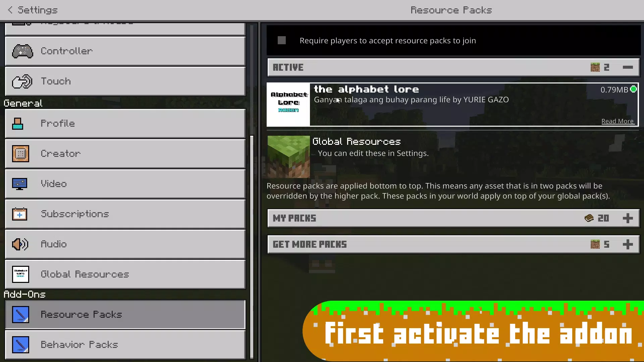Click the Behavior Packs sidebar icon
The image size is (644, 362).
[x=20, y=344]
